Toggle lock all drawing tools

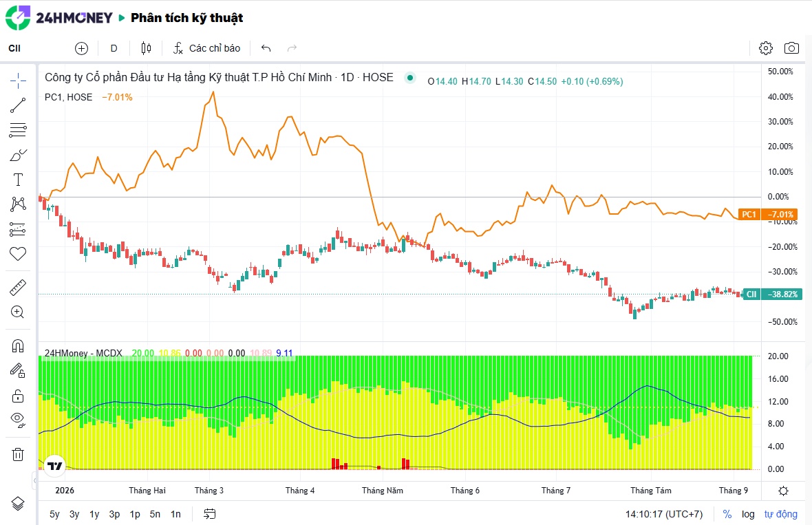tap(18, 396)
